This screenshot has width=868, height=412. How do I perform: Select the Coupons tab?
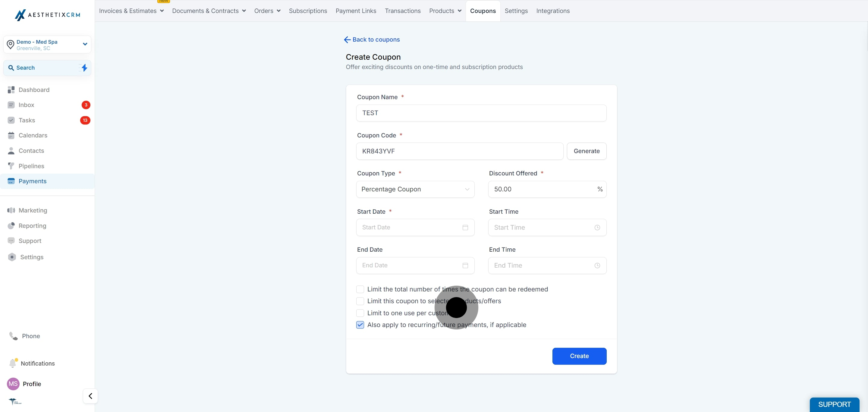(483, 11)
